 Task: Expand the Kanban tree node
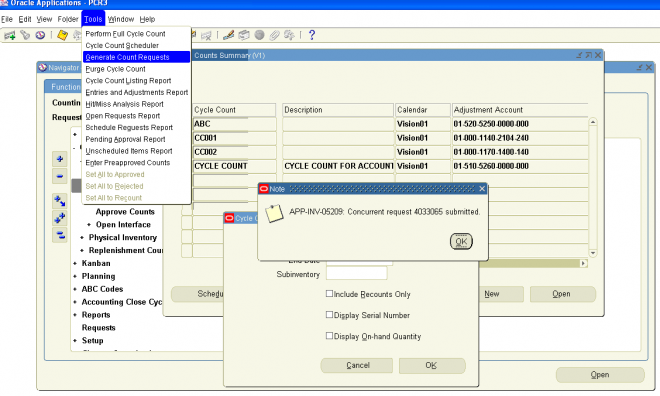(x=75, y=263)
